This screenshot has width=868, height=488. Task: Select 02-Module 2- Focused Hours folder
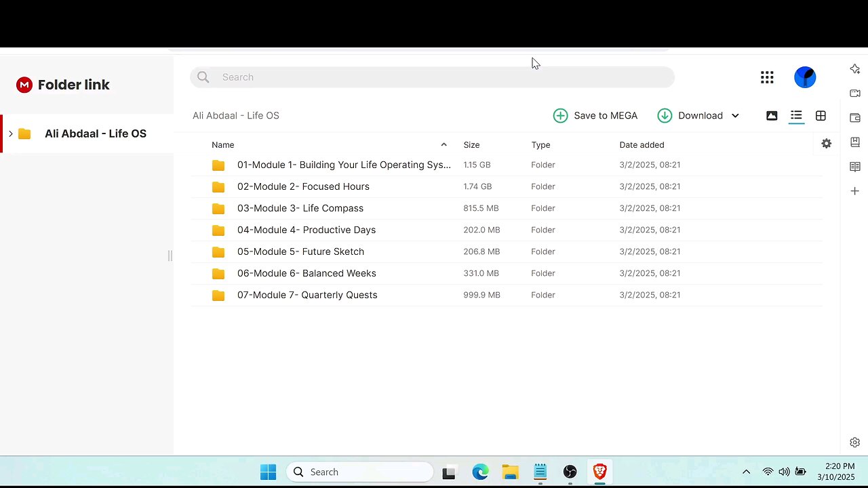507,186
